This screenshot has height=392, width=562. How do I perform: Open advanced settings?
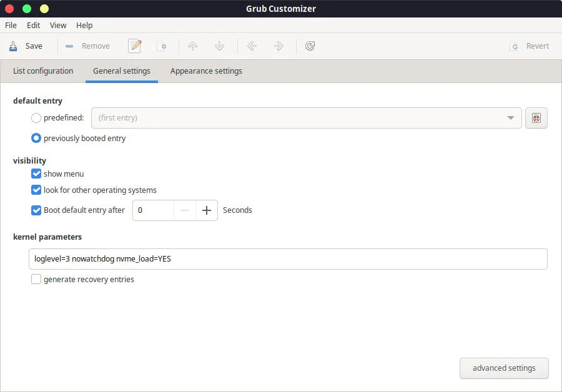[x=504, y=368]
